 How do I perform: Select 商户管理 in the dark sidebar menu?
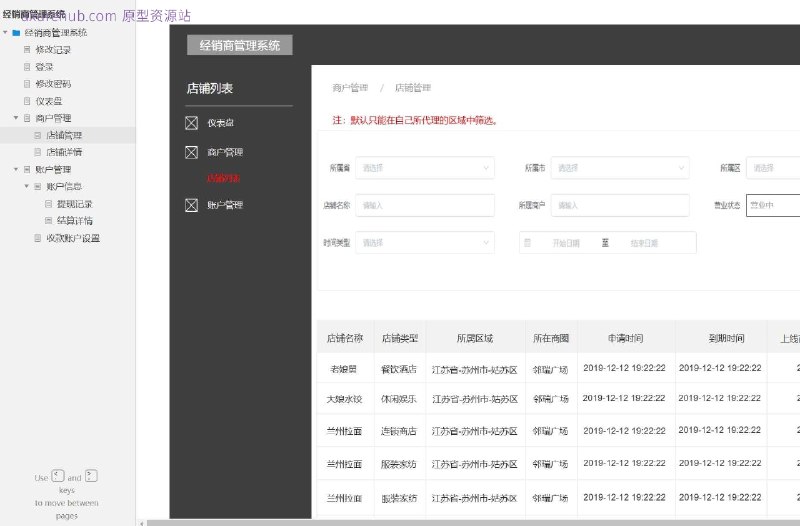tap(225, 152)
